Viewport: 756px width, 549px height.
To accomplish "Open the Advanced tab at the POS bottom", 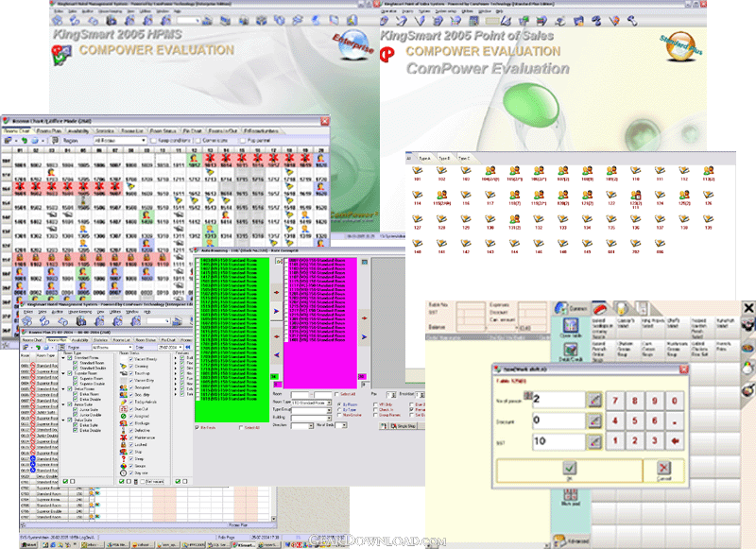I will point(573,540).
